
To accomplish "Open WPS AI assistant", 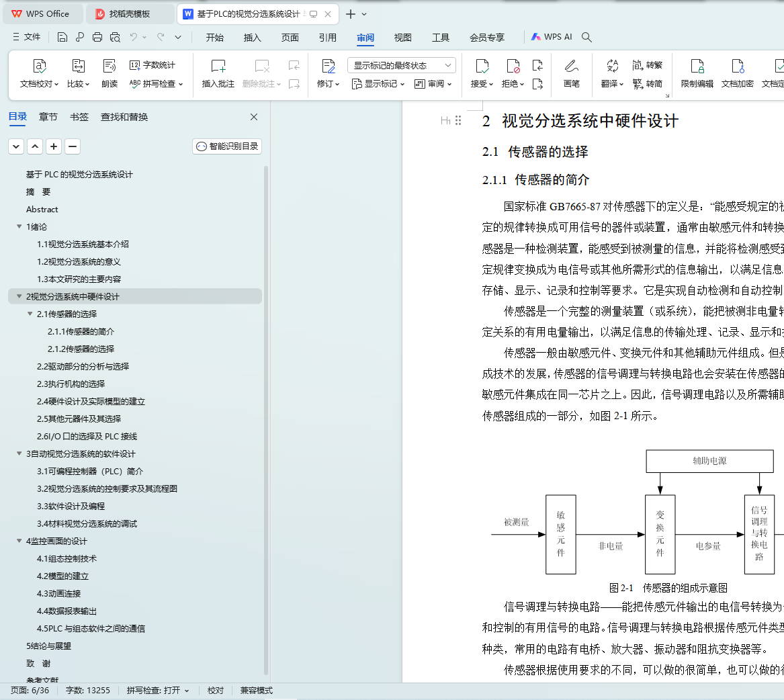I will click(552, 37).
